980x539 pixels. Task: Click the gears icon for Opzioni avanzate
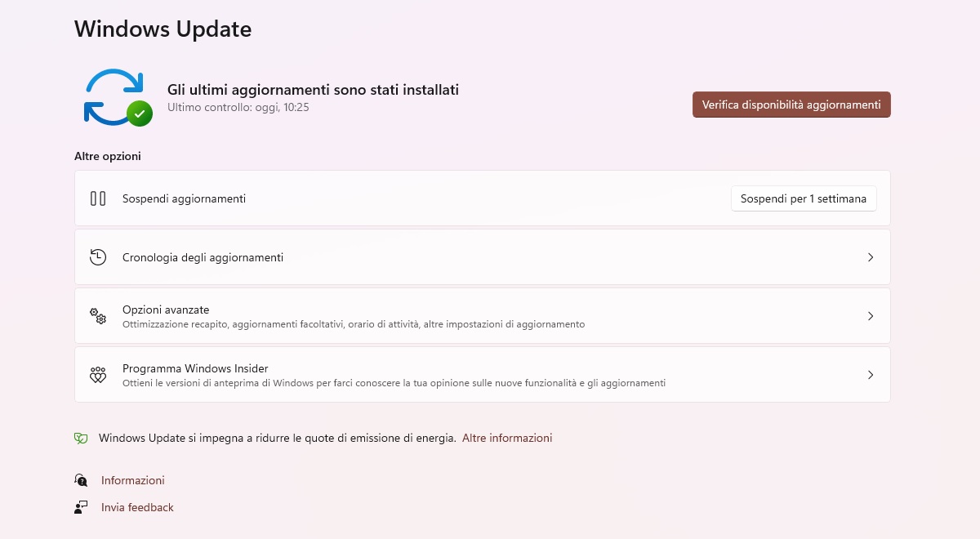pos(98,316)
